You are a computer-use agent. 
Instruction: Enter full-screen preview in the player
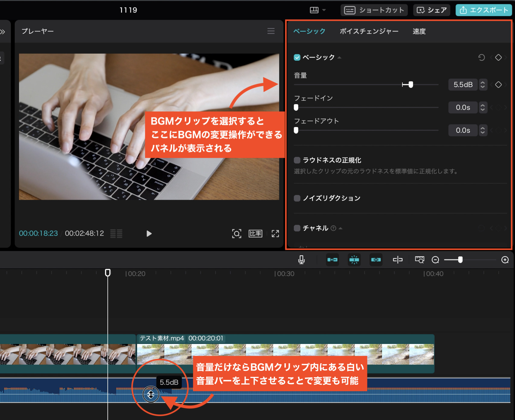(x=275, y=233)
